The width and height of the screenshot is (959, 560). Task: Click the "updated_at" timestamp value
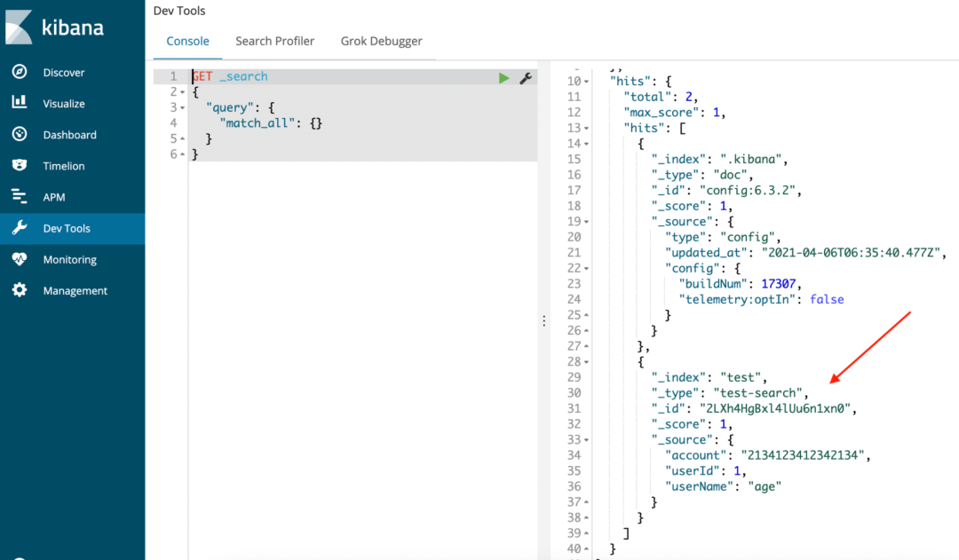tap(851, 253)
